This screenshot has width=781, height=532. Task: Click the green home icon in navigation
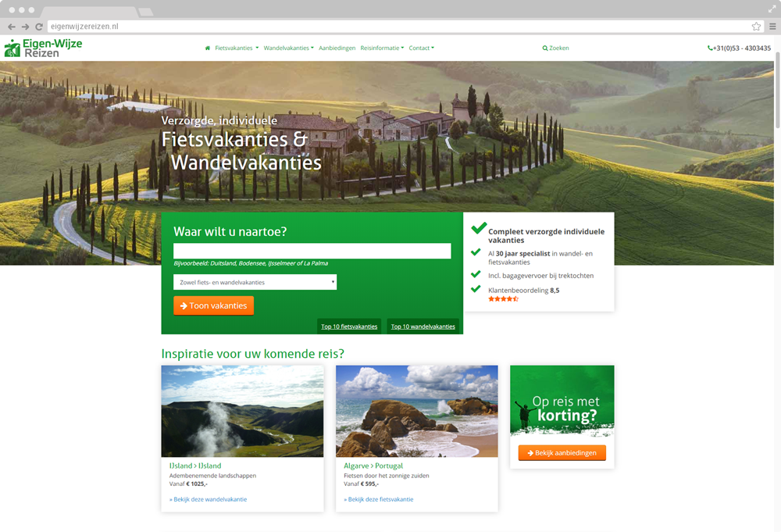coord(208,48)
